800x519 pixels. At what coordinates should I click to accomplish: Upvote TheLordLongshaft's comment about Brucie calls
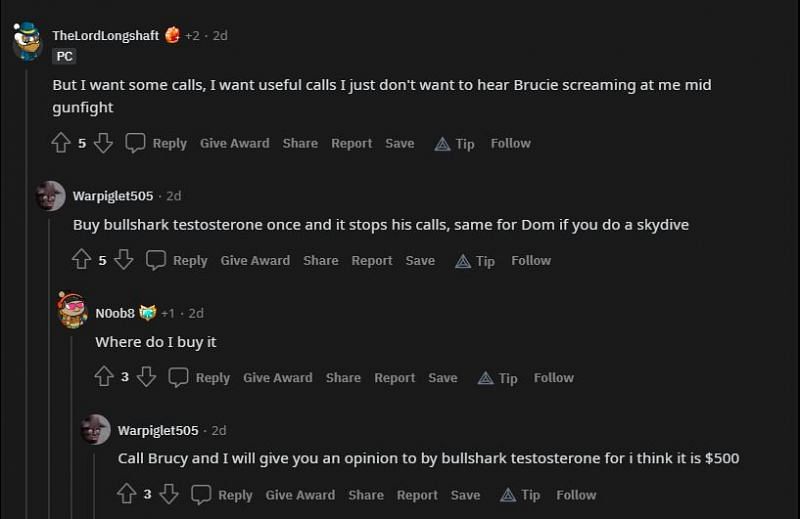tap(61, 143)
